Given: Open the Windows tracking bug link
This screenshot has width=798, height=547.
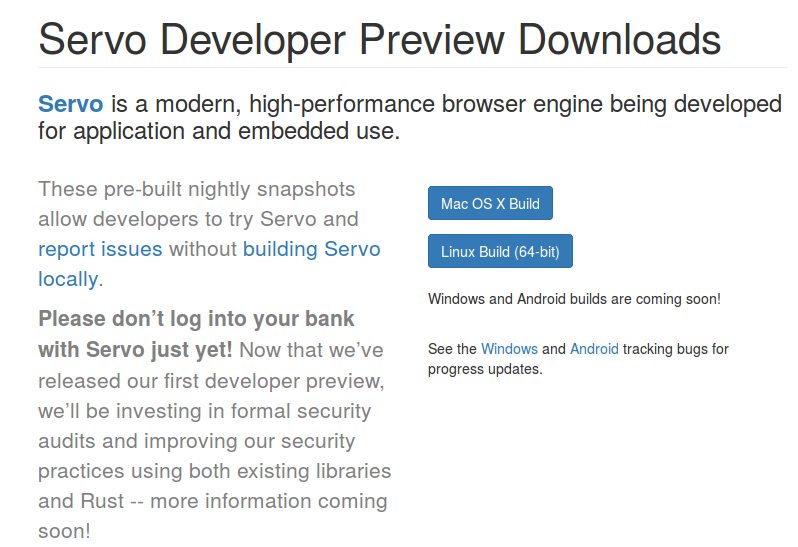Looking at the screenshot, I should (x=509, y=349).
